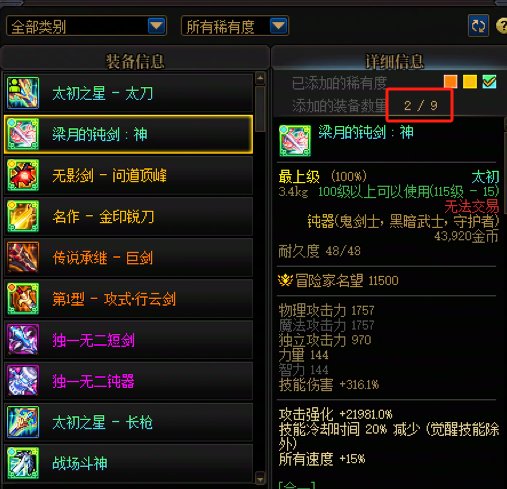507x489 pixels.
Task: Click the refresh icon at top right
Action: [478, 26]
